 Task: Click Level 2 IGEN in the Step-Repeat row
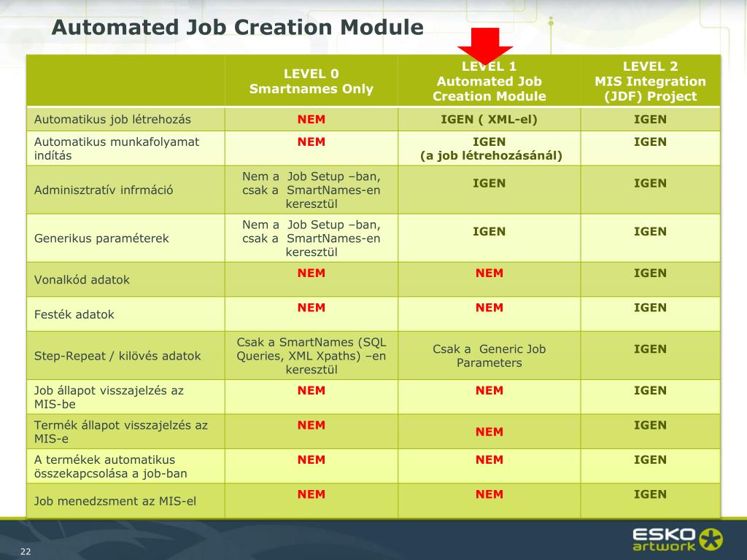click(650, 349)
